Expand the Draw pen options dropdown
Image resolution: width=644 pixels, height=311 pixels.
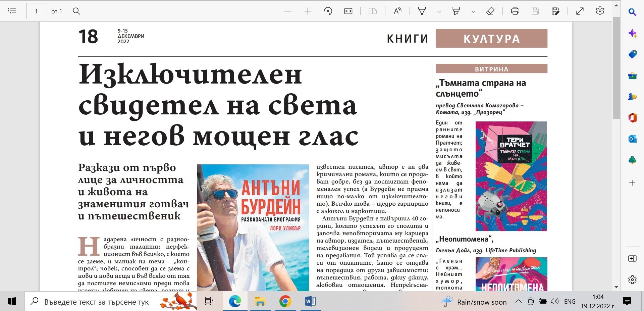point(439,11)
